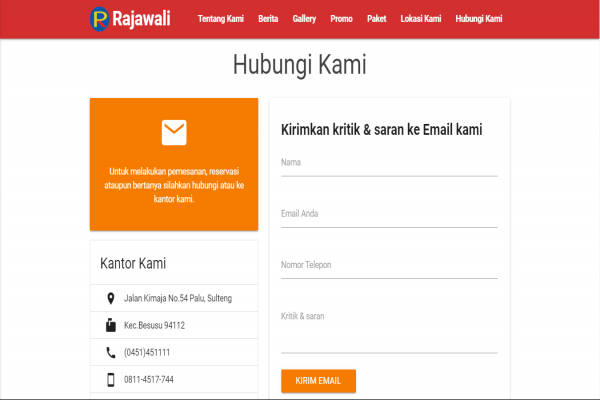
Task: Focus the Nama input field
Action: click(x=389, y=164)
